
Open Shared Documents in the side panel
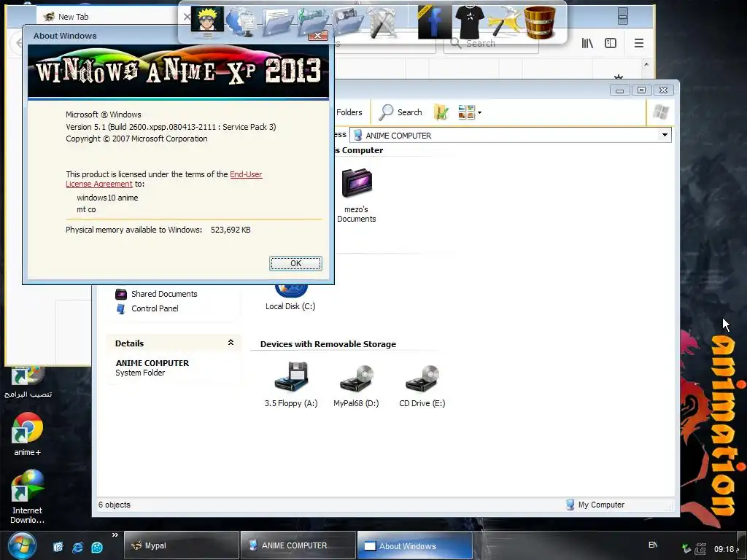coord(156,294)
